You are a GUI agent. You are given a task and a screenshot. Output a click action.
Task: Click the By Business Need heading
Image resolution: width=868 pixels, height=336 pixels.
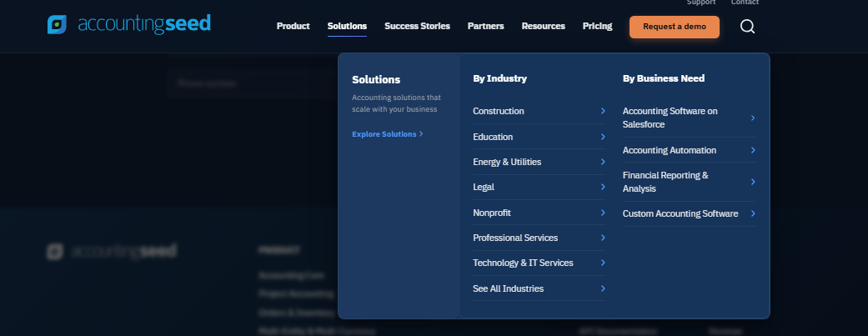(x=664, y=78)
